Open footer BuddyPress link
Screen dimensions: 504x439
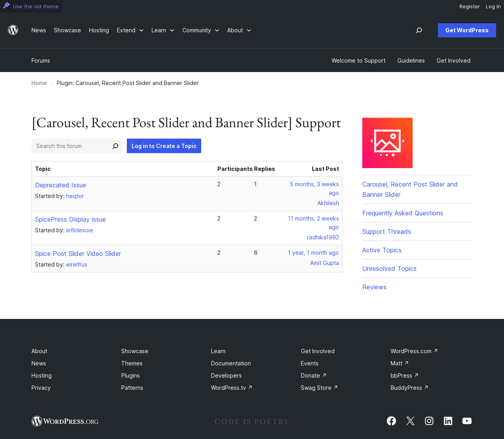tap(409, 388)
